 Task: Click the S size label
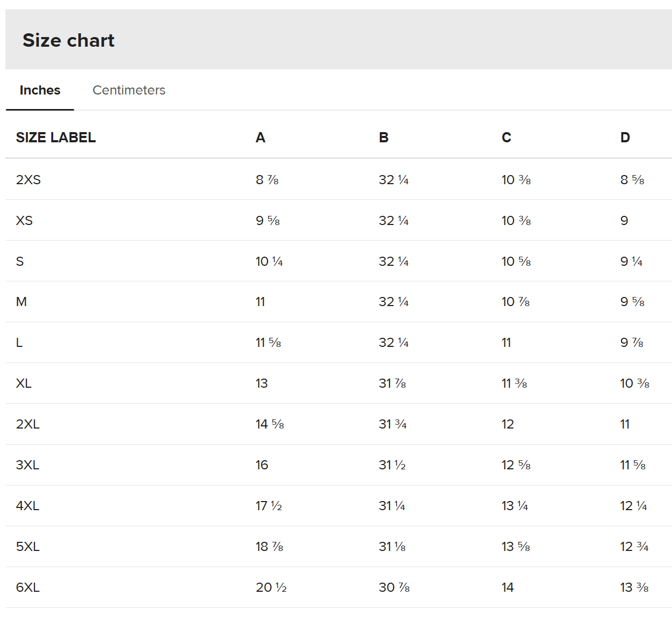click(x=20, y=262)
